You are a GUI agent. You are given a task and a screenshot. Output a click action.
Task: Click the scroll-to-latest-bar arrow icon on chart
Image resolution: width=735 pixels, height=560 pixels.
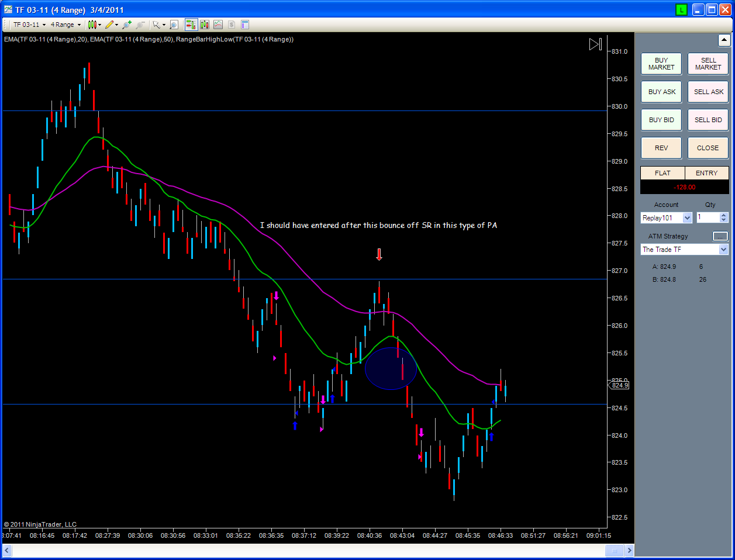[x=595, y=44]
